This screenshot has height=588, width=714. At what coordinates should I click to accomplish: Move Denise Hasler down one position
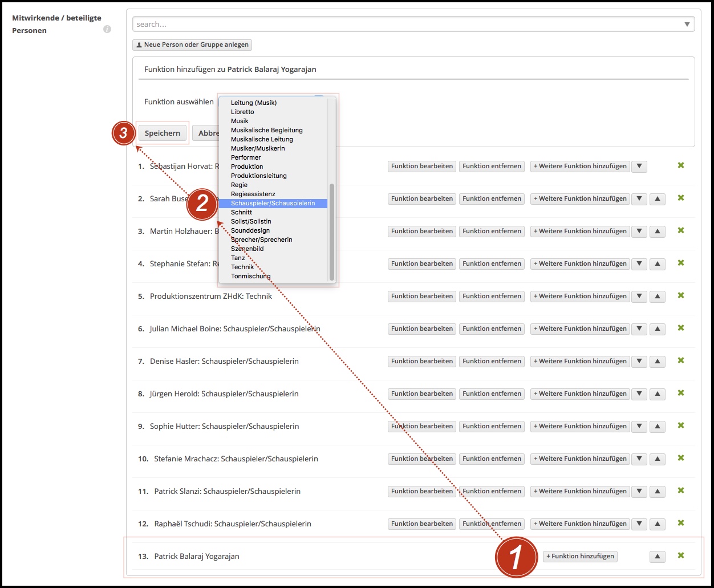639,362
